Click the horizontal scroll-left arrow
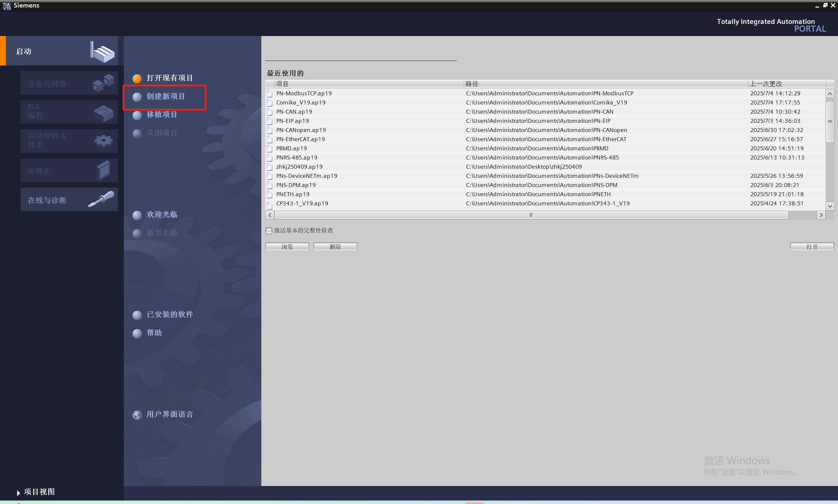Image resolution: width=838 pixels, height=504 pixels. [x=270, y=215]
